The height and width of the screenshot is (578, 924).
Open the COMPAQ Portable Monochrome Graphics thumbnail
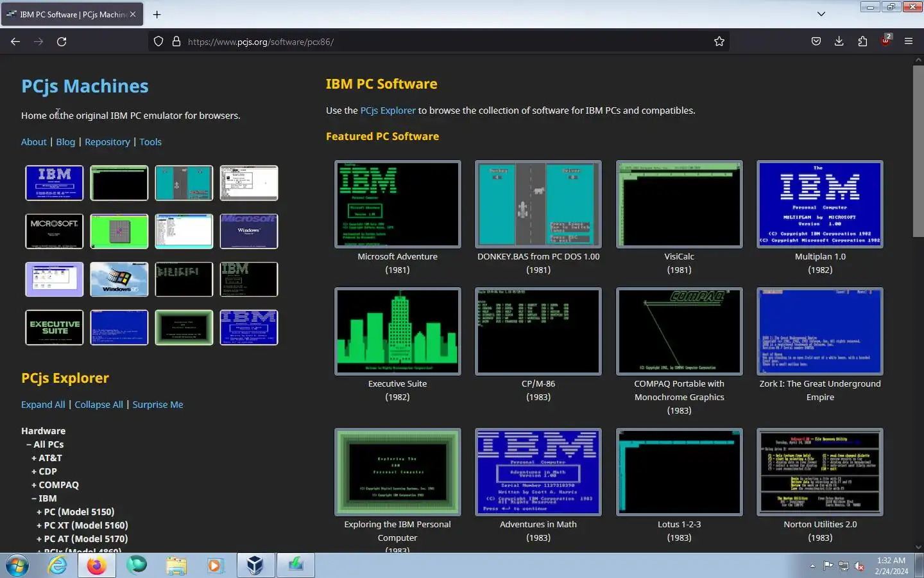pos(680,331)
